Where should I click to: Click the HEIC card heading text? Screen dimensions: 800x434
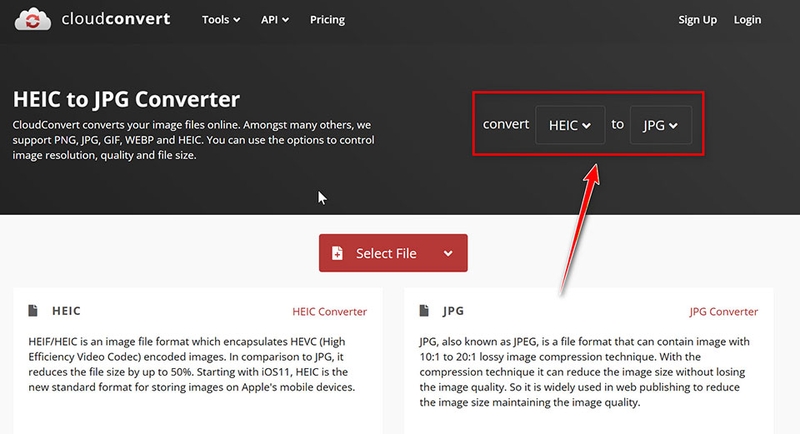point(66,311)
